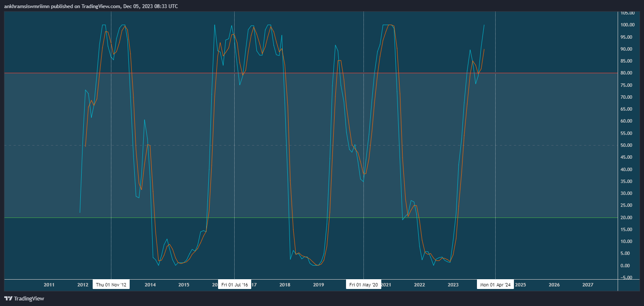
Task: Click the 2027 label on the time axis
Action: click(588, 285)
